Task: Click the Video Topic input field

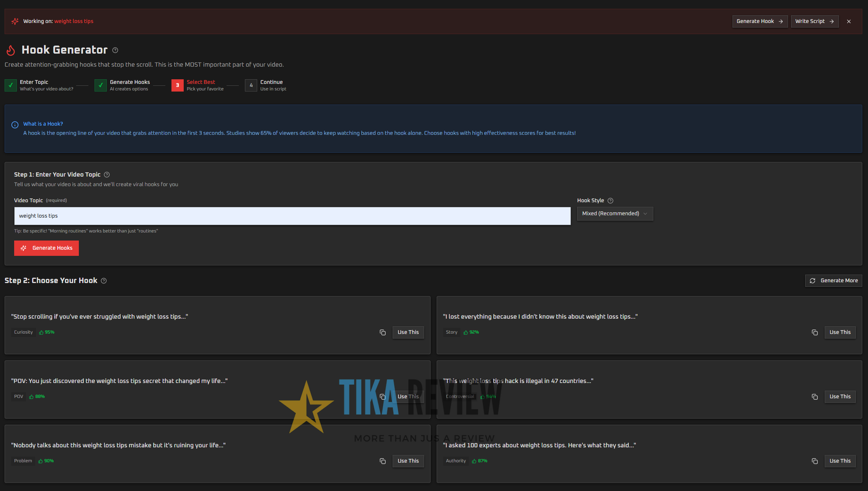Action: point(292,216)
